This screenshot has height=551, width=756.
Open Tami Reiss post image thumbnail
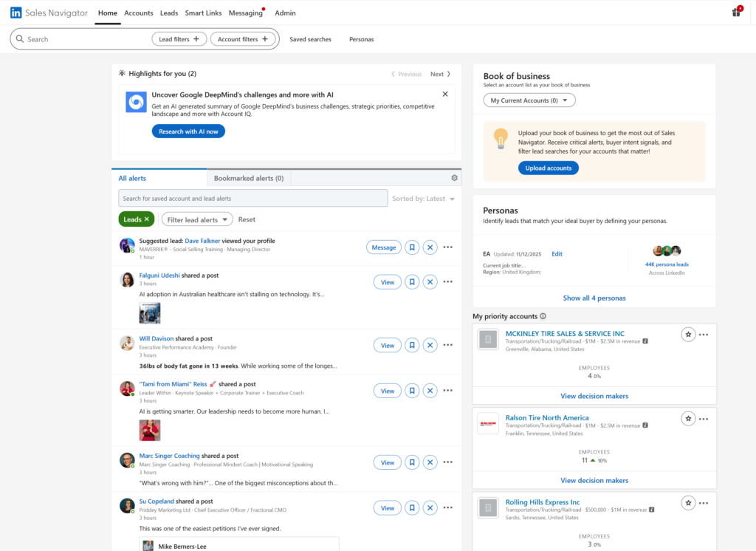(x=150, y=431)
